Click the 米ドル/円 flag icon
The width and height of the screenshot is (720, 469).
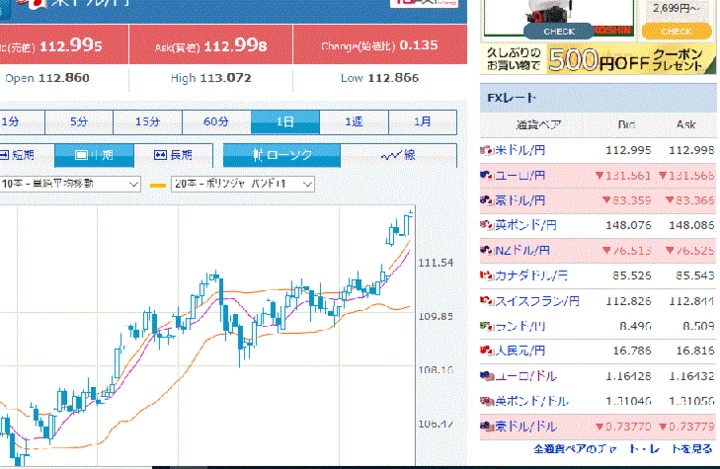[x=487, y=150]
